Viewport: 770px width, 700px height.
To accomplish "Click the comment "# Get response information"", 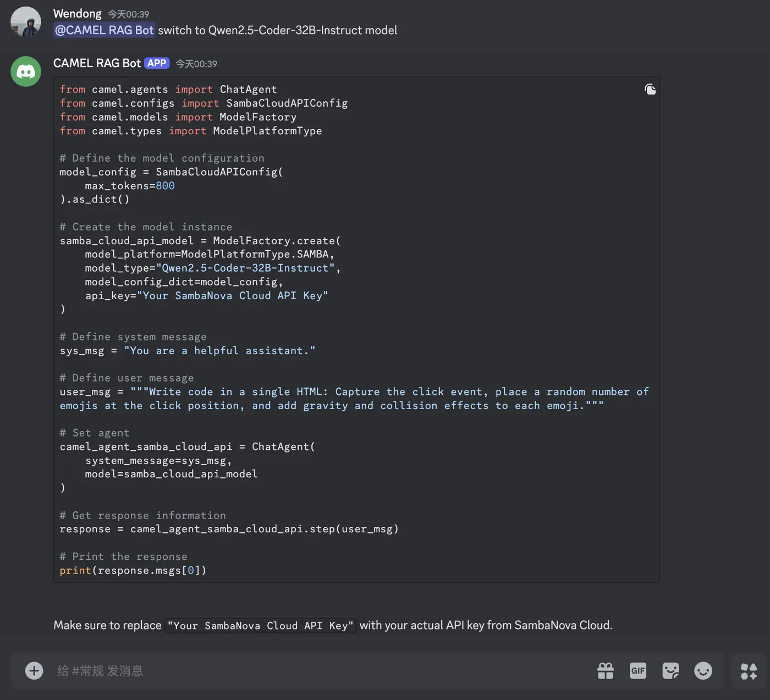I will [142, 515].
